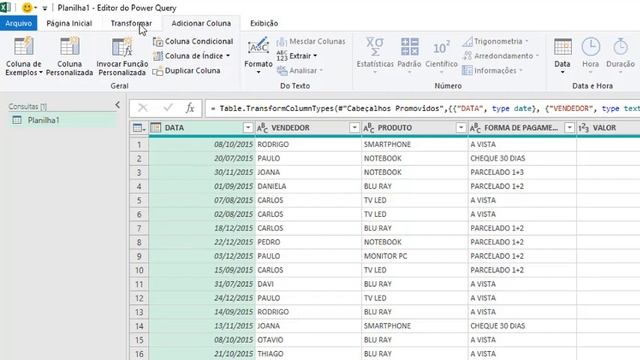
Task: Click the date cell 24/12/2015
Action: (202, 298)
